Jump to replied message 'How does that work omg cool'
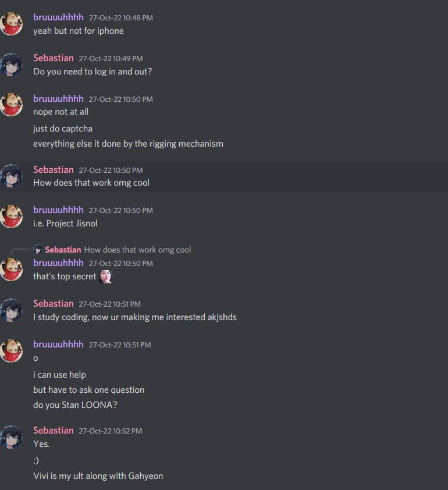 [137, 250]
